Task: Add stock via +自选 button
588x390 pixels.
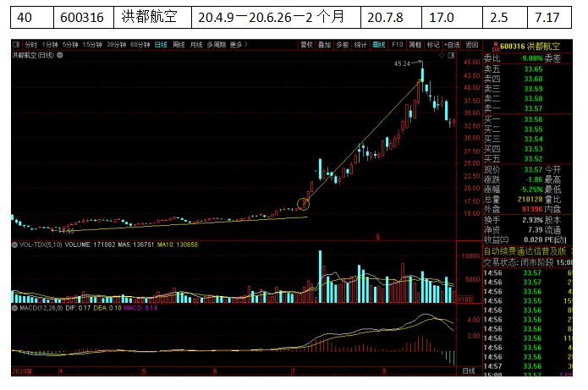Action: 452,45
